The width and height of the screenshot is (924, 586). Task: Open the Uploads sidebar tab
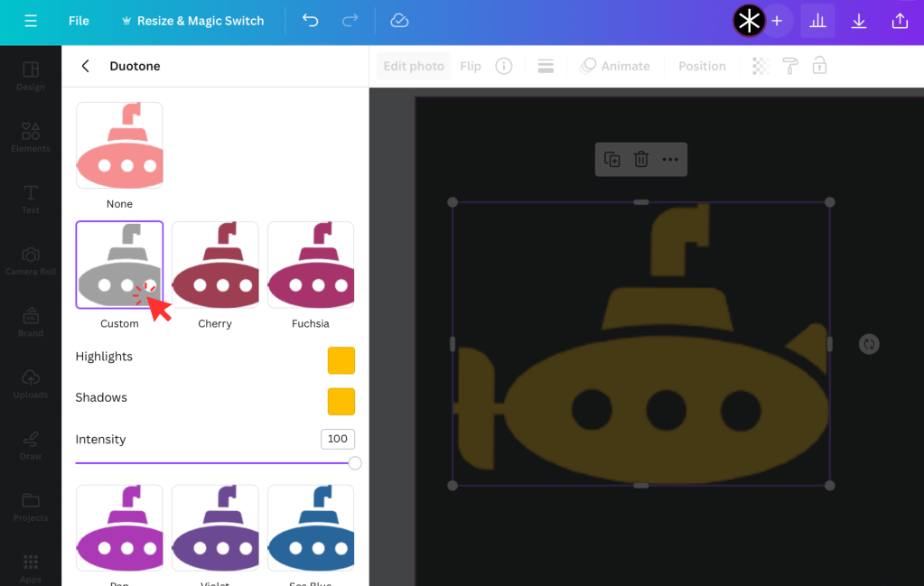(31, 384)
